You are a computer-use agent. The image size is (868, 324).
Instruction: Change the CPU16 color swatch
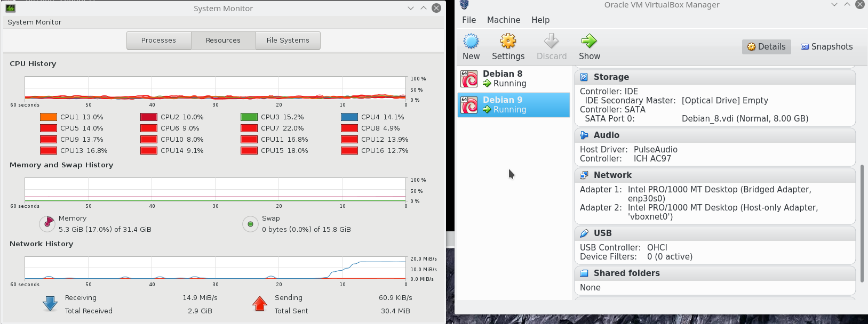click(349, 151)
